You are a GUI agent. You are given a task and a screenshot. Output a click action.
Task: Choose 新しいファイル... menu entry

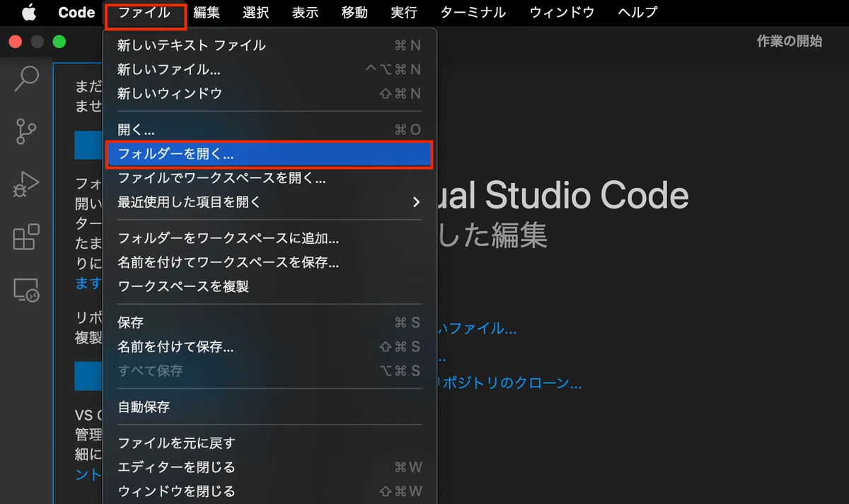click(270, 70)
